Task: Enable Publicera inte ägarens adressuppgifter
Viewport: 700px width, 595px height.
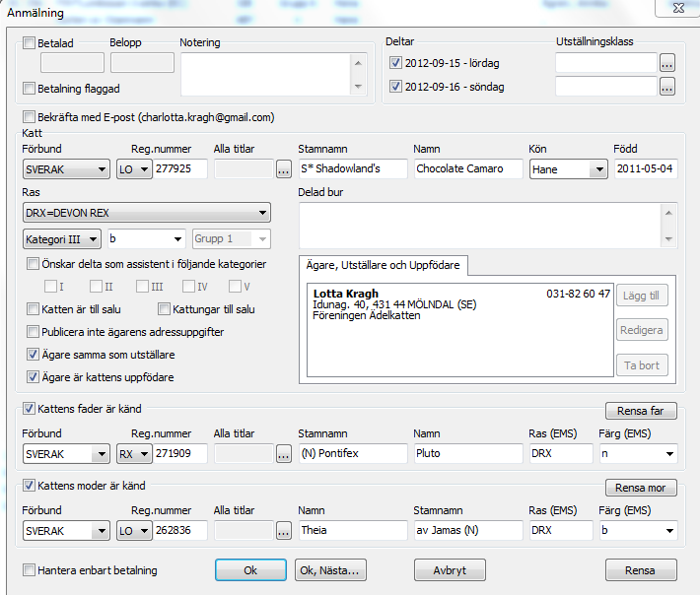Action: [33, 331]
